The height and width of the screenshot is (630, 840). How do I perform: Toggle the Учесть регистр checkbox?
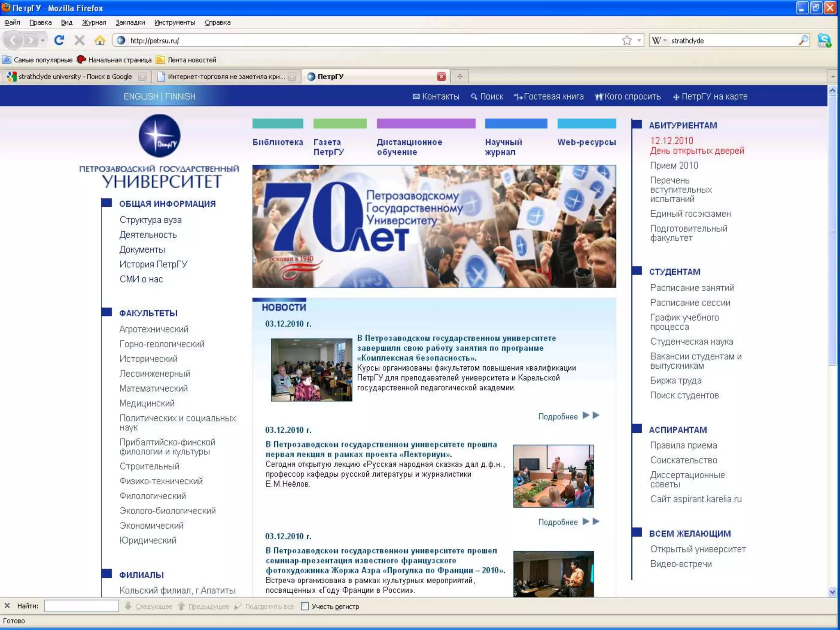(305, 606)
